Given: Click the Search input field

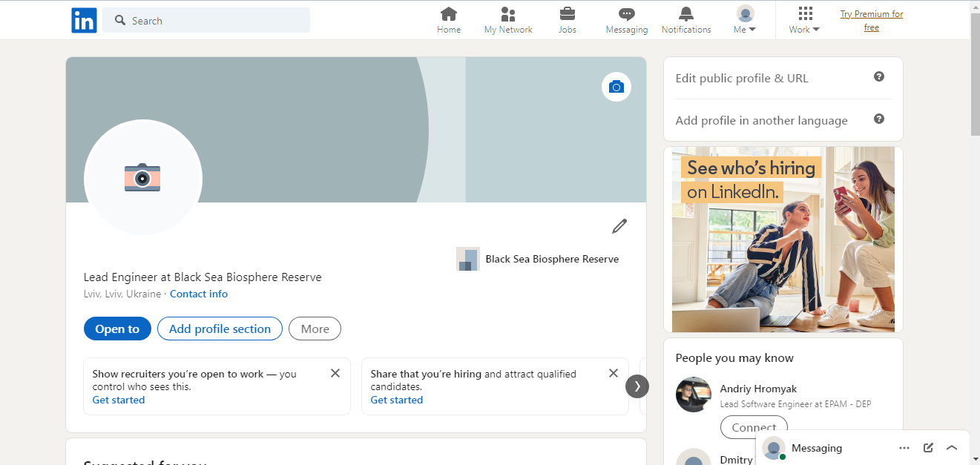Looking at the screenshot, I should (x=206, y=20).
